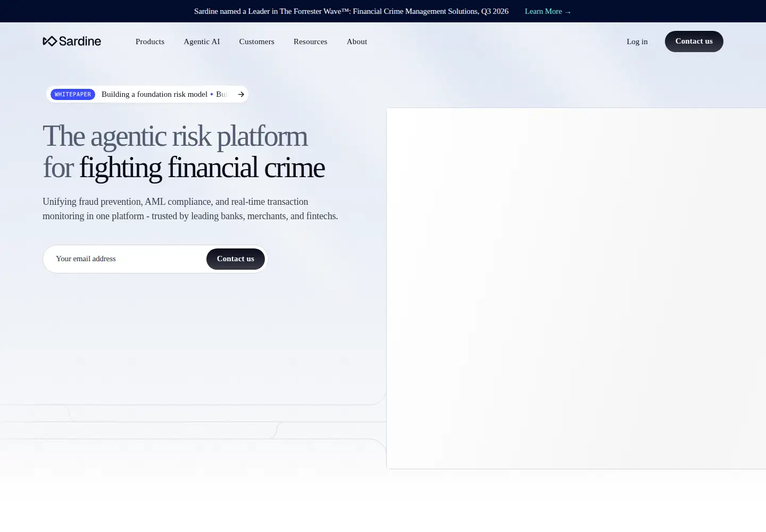Click the blank hero media panel
The height and width of the screenshot is (532, 766).
click(x=576, y=288)
